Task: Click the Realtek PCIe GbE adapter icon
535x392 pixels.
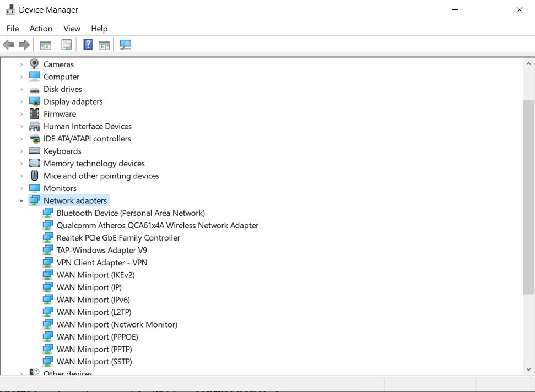Action: (48, 238)
